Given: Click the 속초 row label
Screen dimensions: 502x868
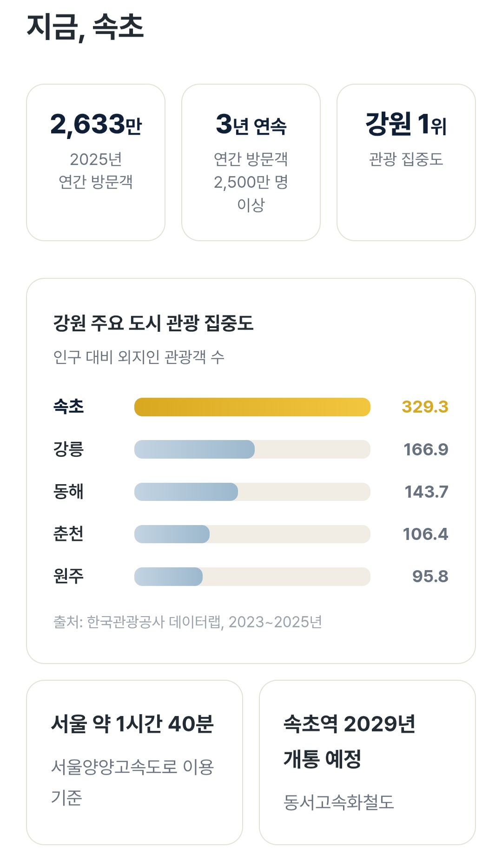Looking at the screenshot, I should coord(68,407).
